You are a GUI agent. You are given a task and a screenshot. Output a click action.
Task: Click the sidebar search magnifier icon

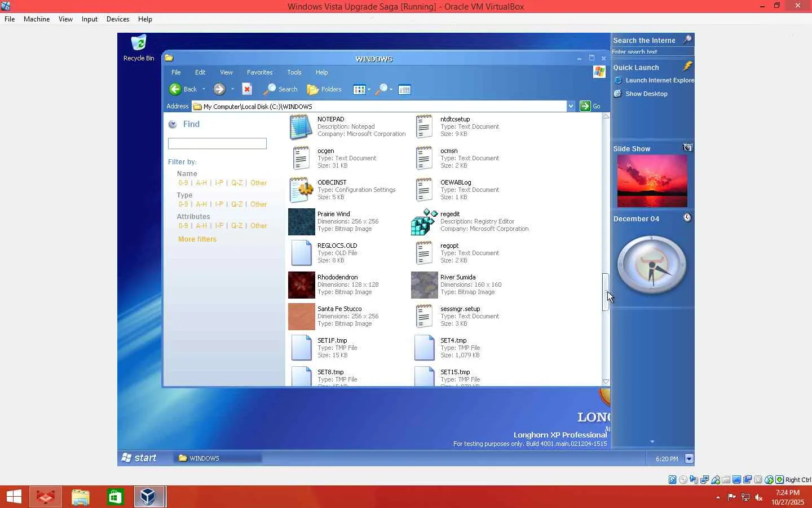687,40
